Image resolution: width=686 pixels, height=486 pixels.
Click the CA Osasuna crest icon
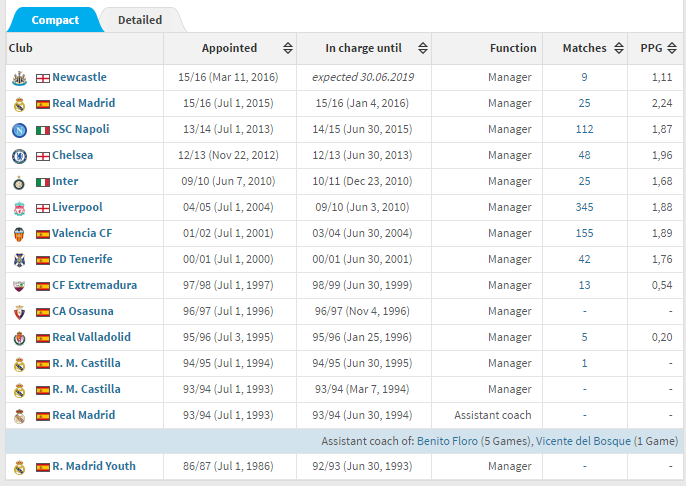pos(19,312)
